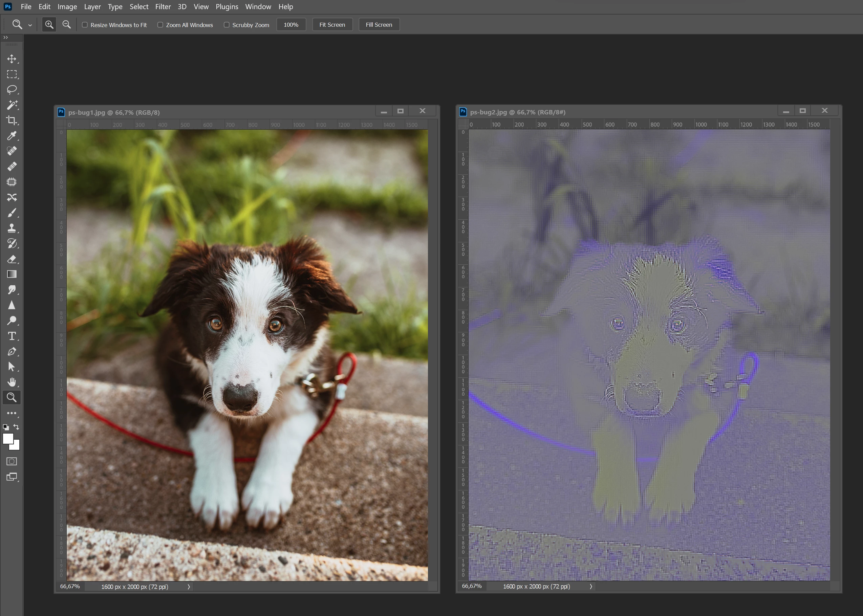Click the foreground color swatch

7,439
